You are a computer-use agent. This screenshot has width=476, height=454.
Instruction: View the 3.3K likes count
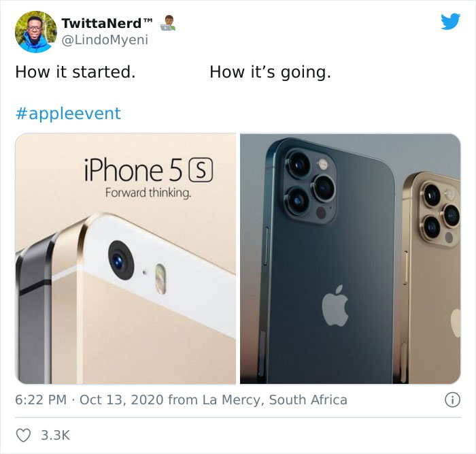point(54,434)
